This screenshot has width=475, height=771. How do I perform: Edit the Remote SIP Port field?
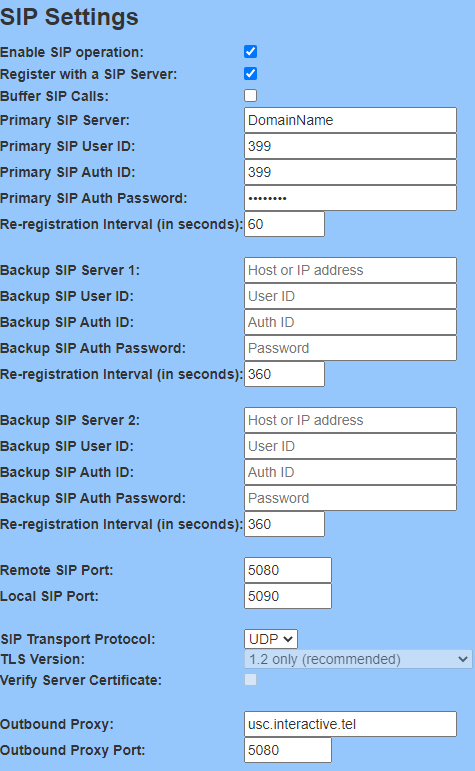coord(288,570)
